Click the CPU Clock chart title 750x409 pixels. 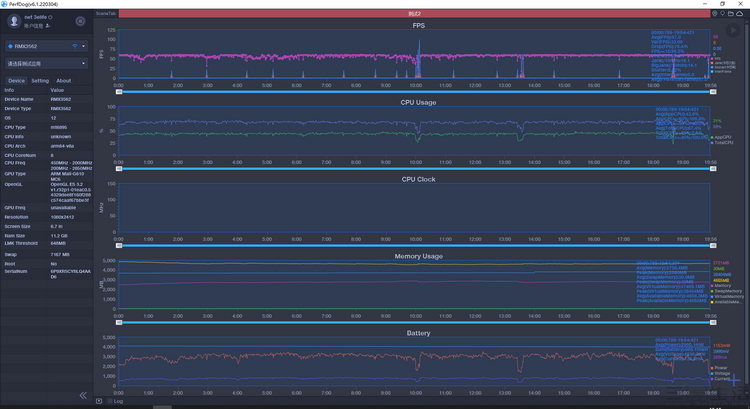pyautogui.click(x=418, y=179)
